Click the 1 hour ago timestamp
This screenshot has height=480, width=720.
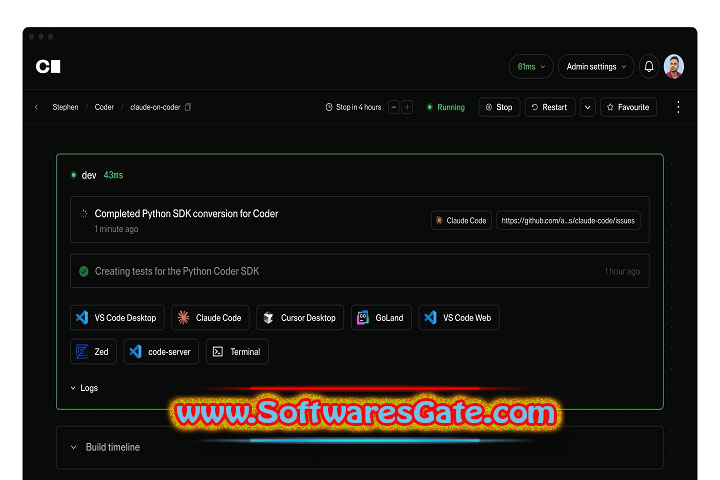point(622,271)
